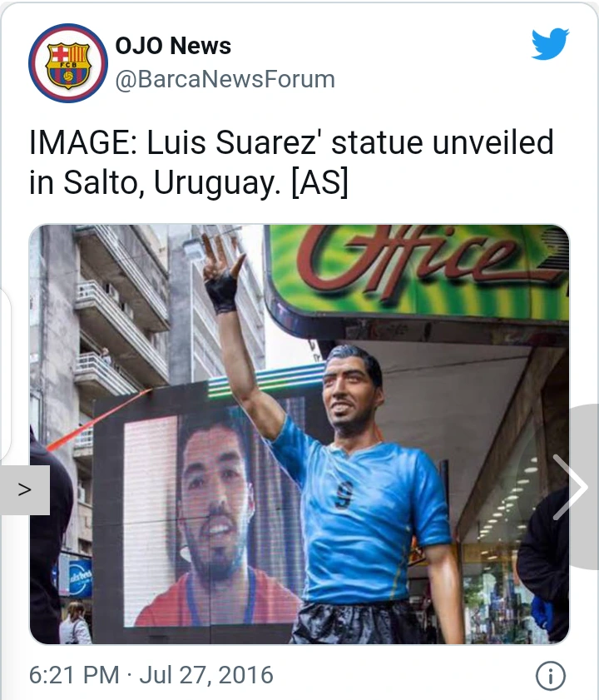Click the [AS] source tag in tweet
599x700 pixels.
[319, 182]
